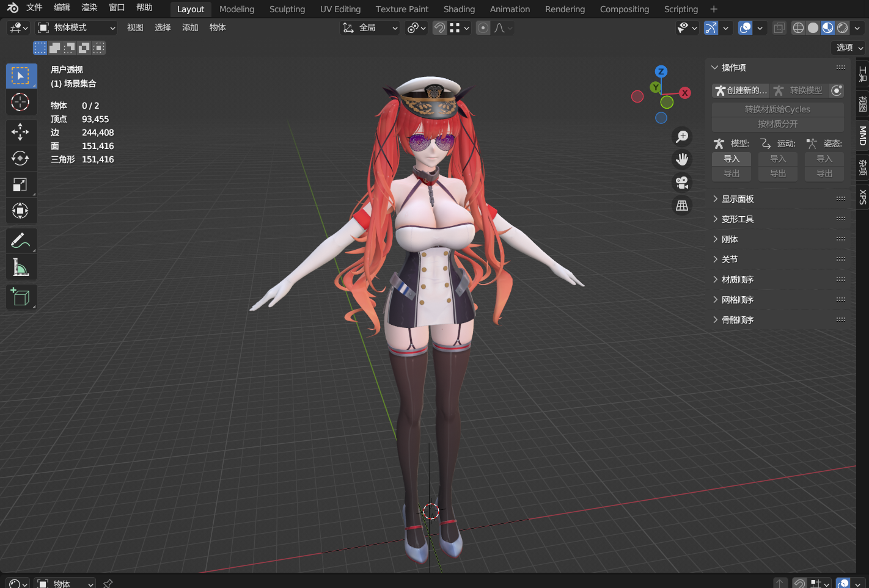869x588 pixels.
Task: Open the 文件 menu
Action: click(x=34, y=8)
